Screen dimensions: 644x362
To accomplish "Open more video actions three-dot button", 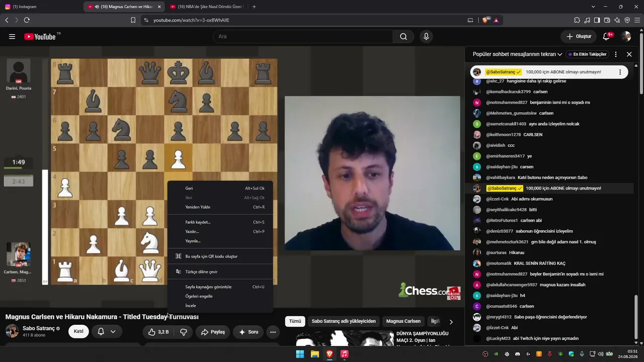I will coord(273,332).
